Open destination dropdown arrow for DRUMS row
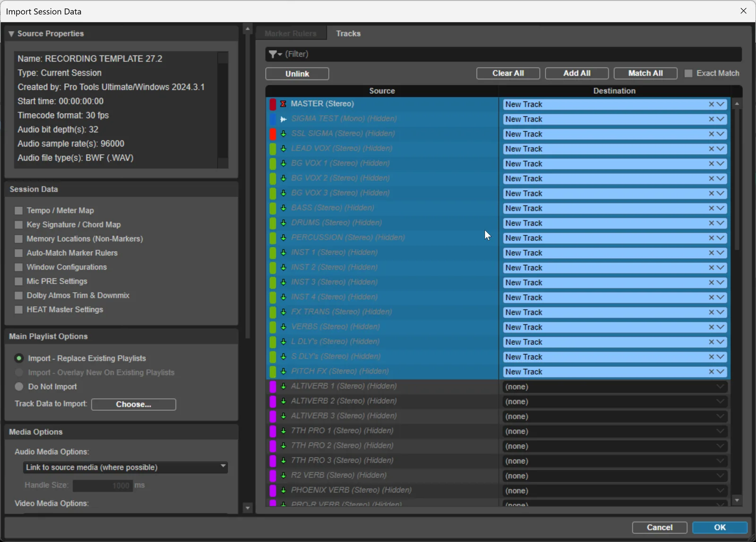Screen dimensions: 756x542 click(721, 223)
